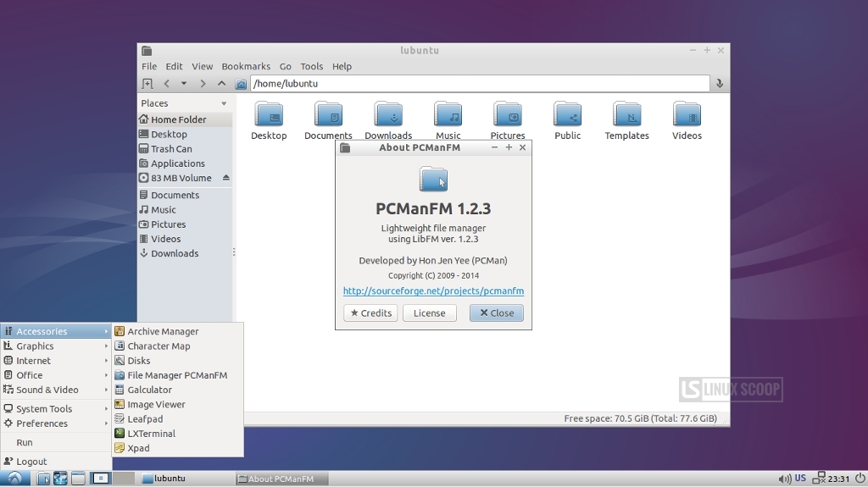868x487 pixels.
Task: Click the volume icon in system tray
Action: [784, 479]
